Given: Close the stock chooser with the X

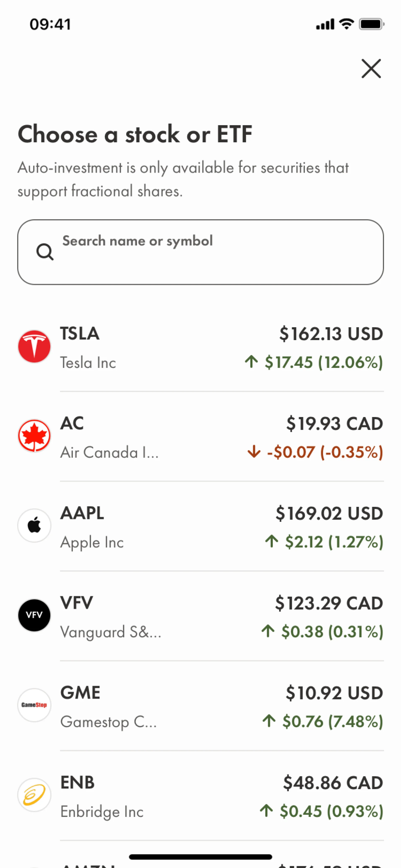Looking at the screenshot, I should tap(371, 68).
